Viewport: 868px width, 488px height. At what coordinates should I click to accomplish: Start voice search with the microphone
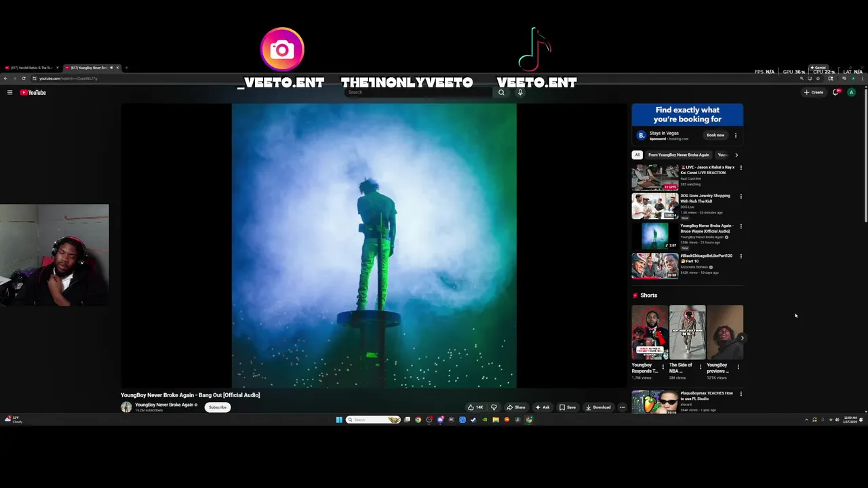(x=520, y=92)
